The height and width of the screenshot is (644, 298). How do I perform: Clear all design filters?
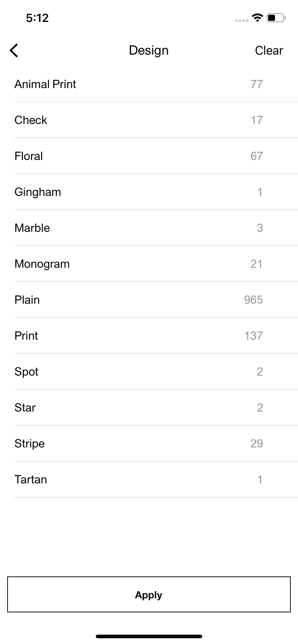(x=269, y=50)
